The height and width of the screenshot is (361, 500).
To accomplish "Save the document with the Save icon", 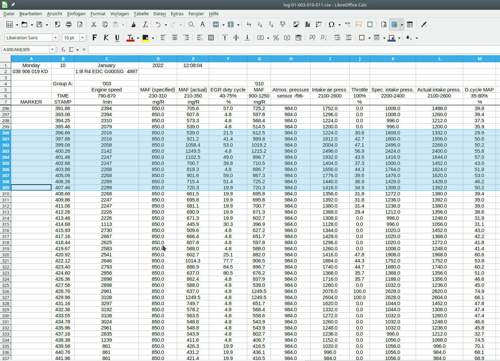I will 39,24.
